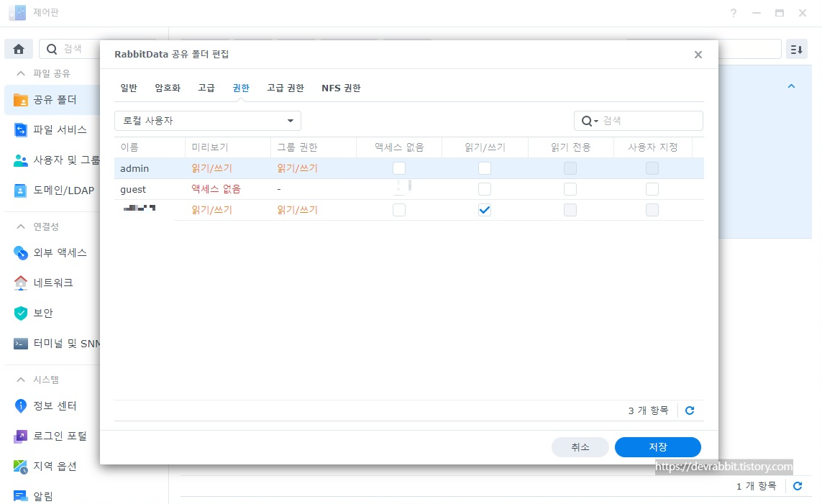Switch to the Advanced (고급) tab
This screenshot has height=504, width=822.
coord(206,88)
